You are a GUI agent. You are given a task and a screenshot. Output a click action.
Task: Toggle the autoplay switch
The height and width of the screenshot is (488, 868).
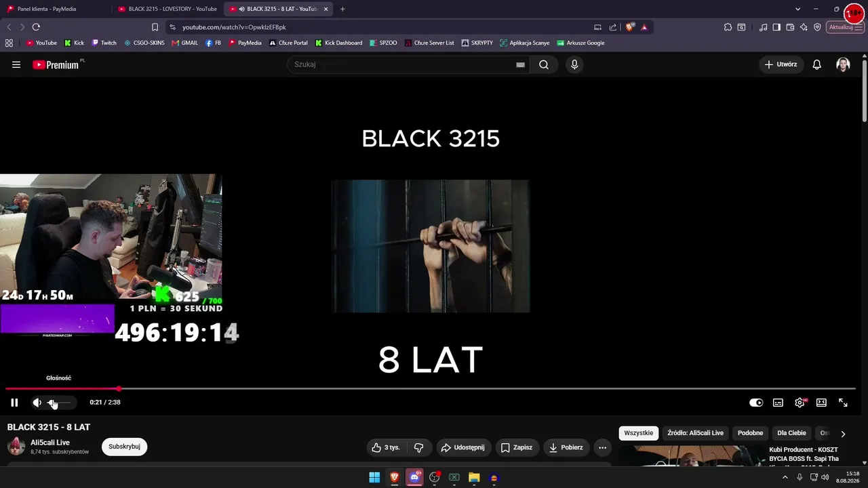[x=756, y=403]
